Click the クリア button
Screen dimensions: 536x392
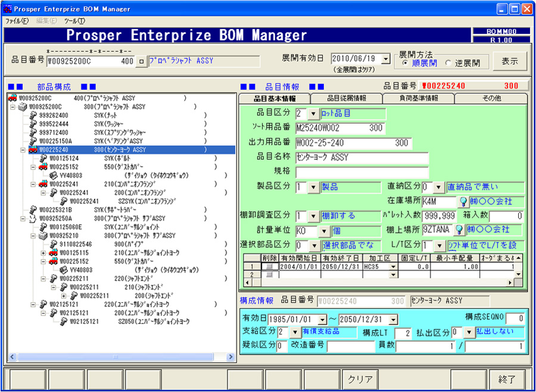click(x=360, y=380)
